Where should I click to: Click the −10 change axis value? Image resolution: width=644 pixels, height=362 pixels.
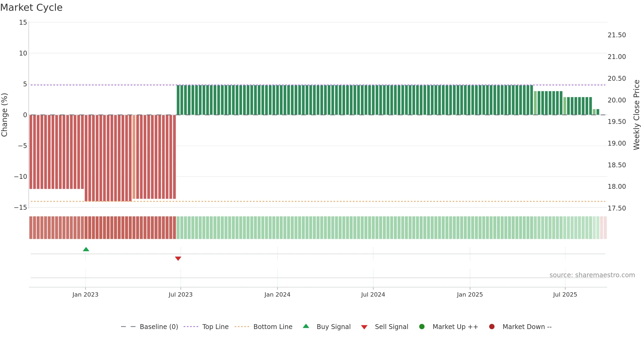tap(21, 176)
